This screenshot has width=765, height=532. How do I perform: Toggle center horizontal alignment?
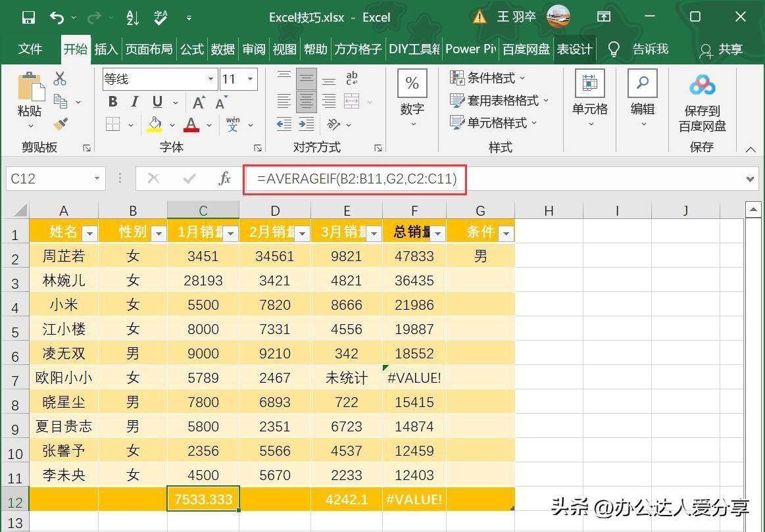[x=306, y=101]
